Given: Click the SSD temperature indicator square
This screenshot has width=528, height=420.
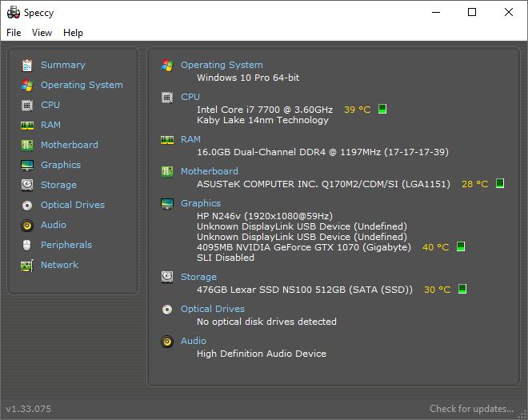Looking at the screenshot, I should tap(462, 289).
